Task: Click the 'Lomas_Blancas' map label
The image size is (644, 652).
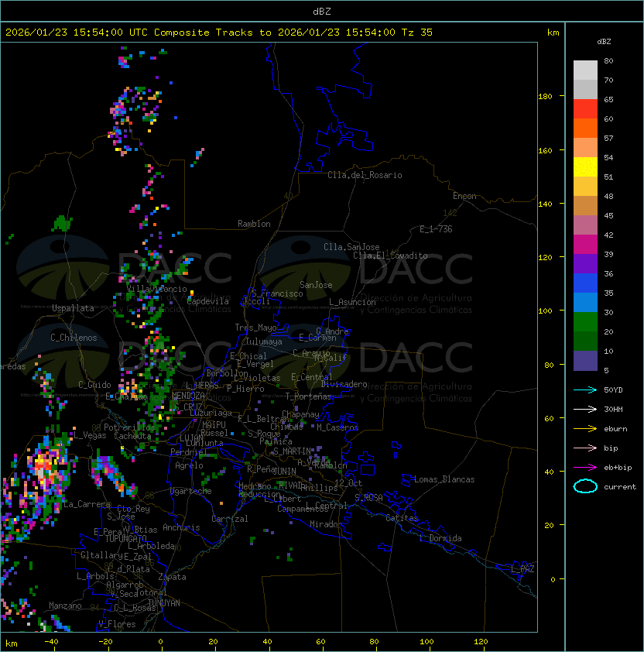Action: click(444, 479)
